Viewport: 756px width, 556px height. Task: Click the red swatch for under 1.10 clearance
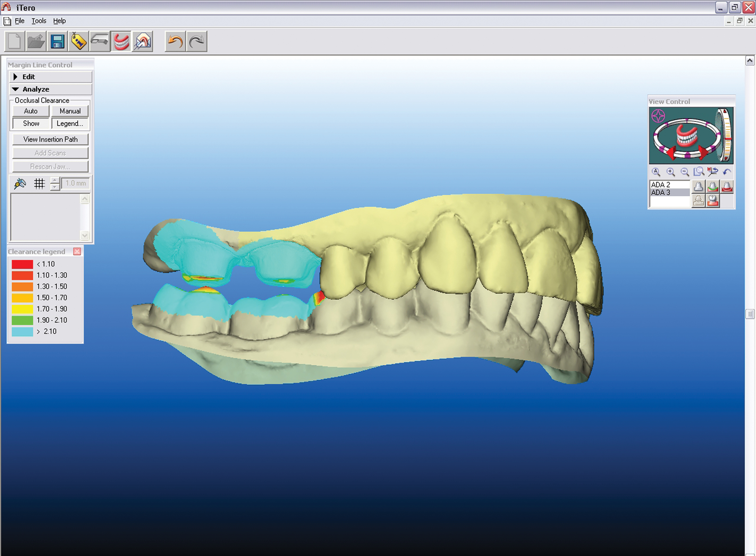[x=22, y=264]
